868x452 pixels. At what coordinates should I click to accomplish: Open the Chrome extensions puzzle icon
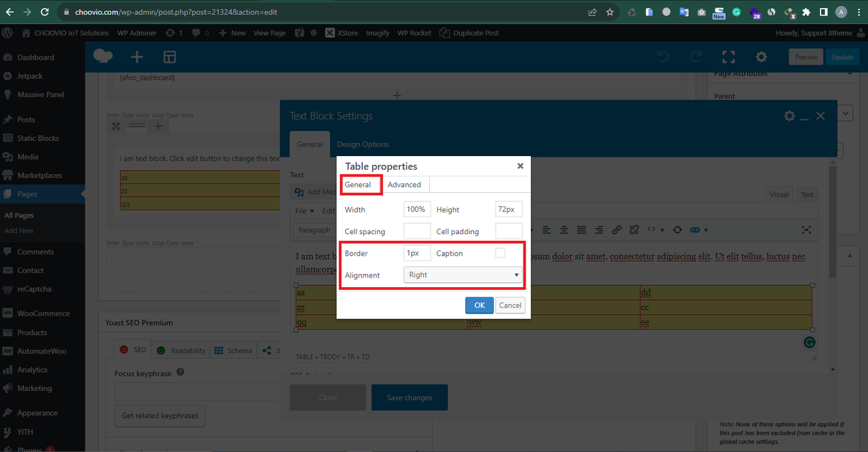click(806, 12)
